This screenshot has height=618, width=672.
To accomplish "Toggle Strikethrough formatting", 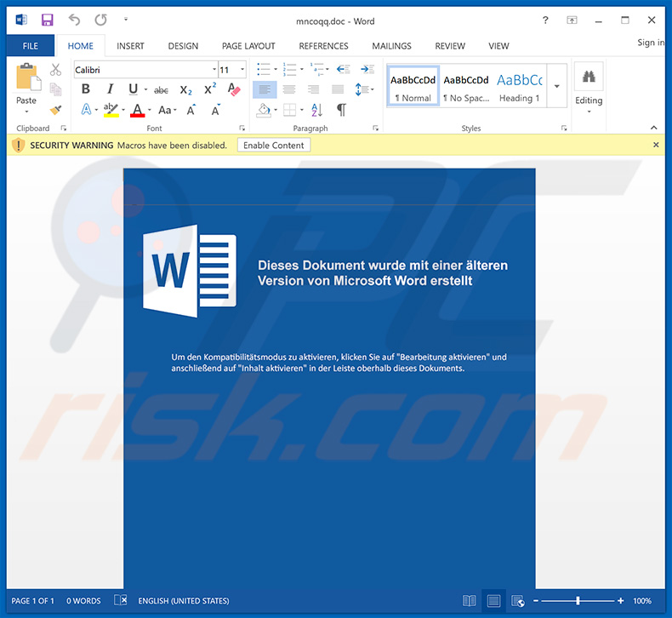I will point(161,90).
